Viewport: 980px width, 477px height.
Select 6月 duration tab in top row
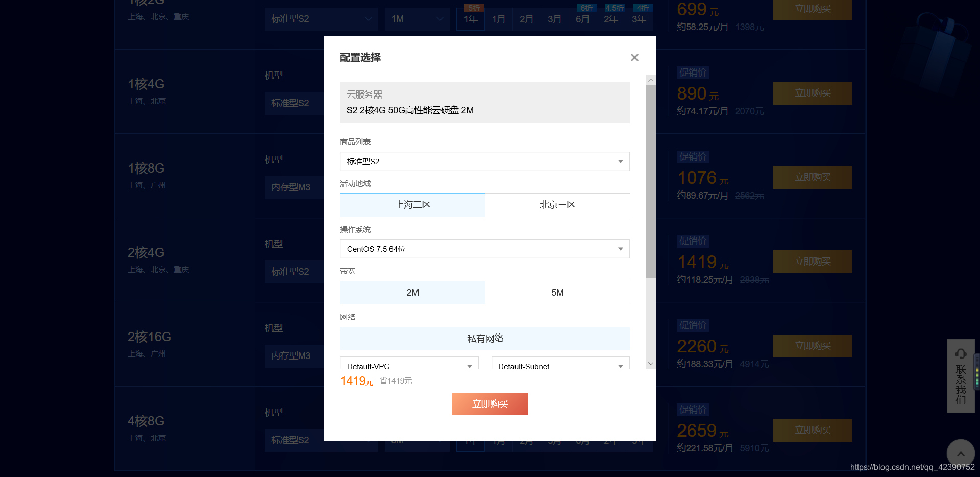coord(583,19)
